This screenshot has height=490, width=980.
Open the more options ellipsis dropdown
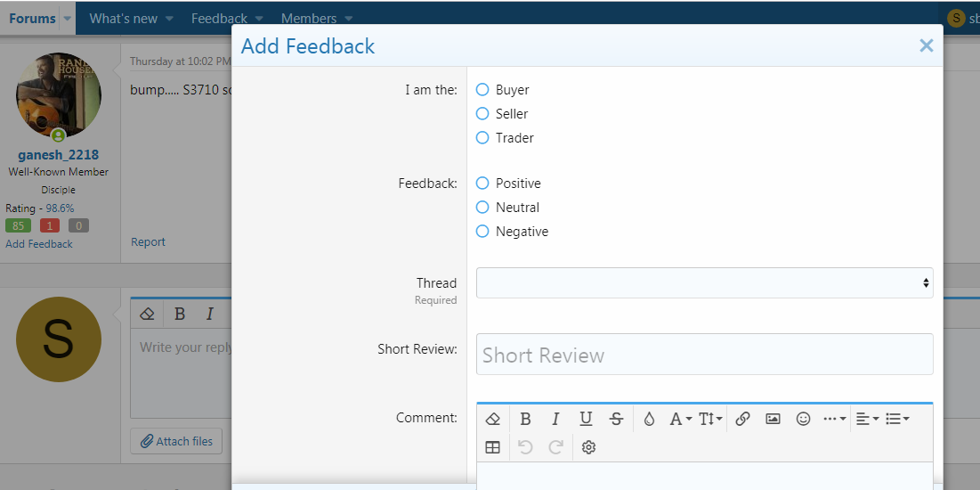(x=835, y=419)
